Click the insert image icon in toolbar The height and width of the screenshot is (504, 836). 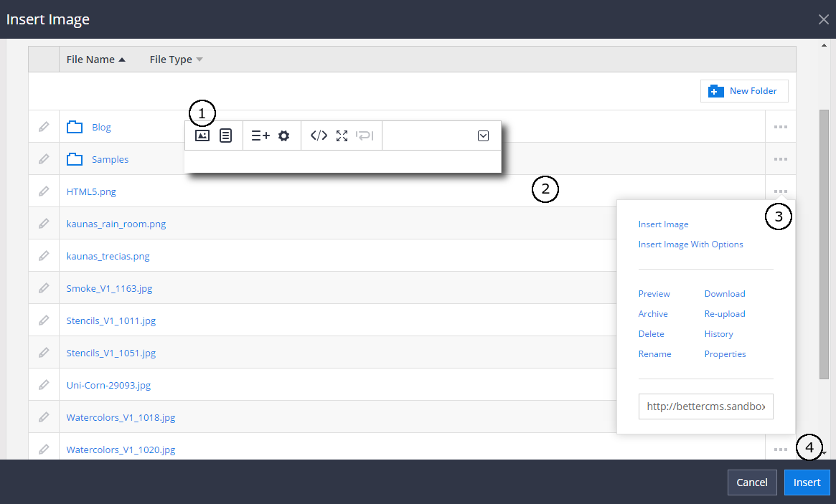202,135
